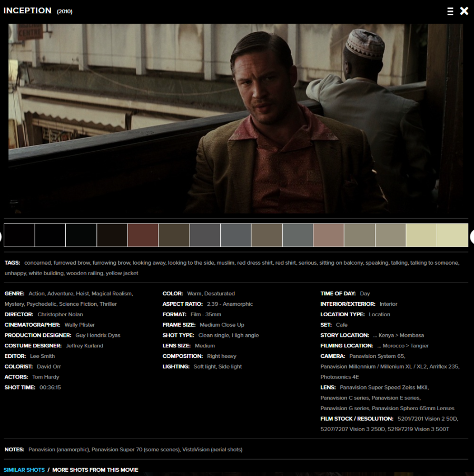
Task: Filter by Medium Close Up frame size
Action: pyautogui.click(x=222, y=325)
